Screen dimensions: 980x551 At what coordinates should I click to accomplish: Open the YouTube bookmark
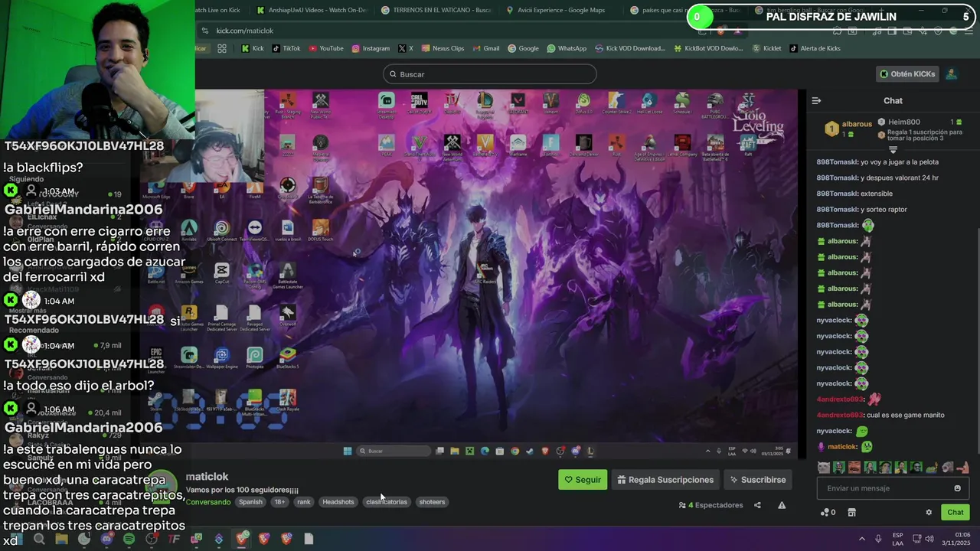click(326, 48)
